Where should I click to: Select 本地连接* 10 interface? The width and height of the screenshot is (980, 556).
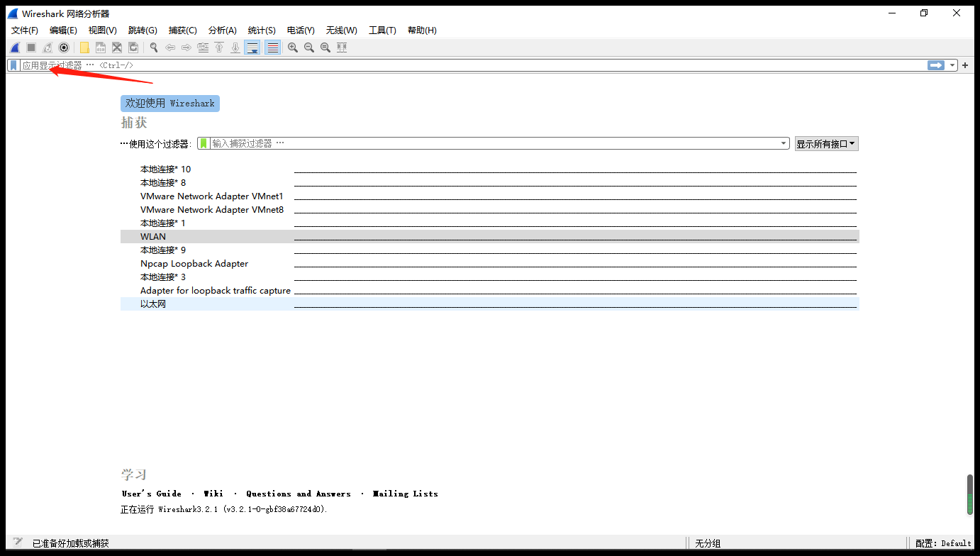[489, 169]
